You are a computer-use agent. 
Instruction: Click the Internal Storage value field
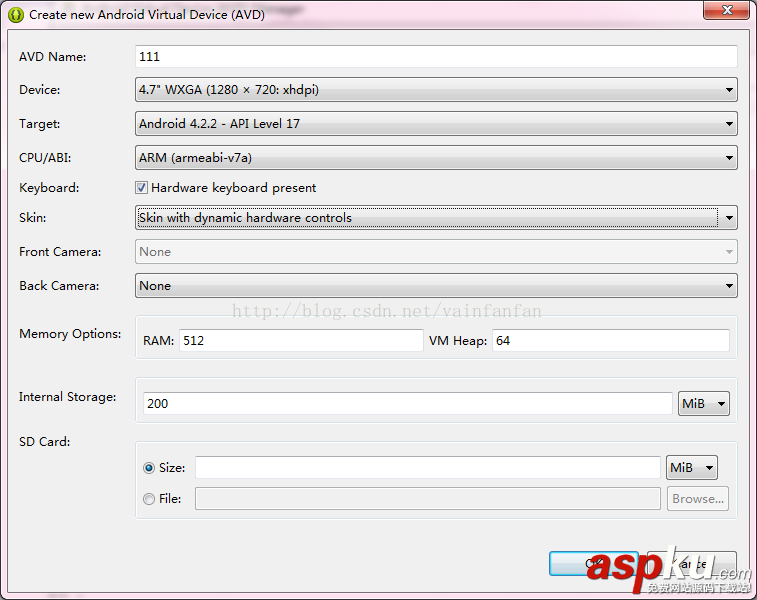click(407, 404)
